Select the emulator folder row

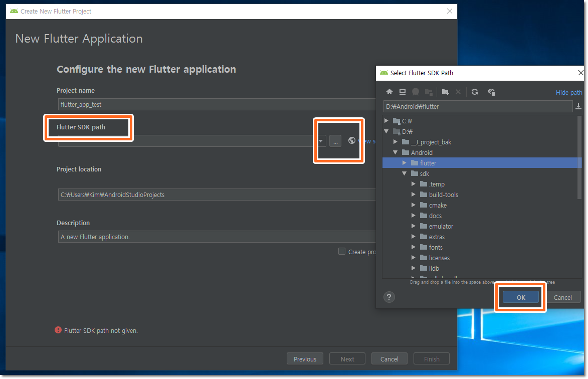[480, 226]
